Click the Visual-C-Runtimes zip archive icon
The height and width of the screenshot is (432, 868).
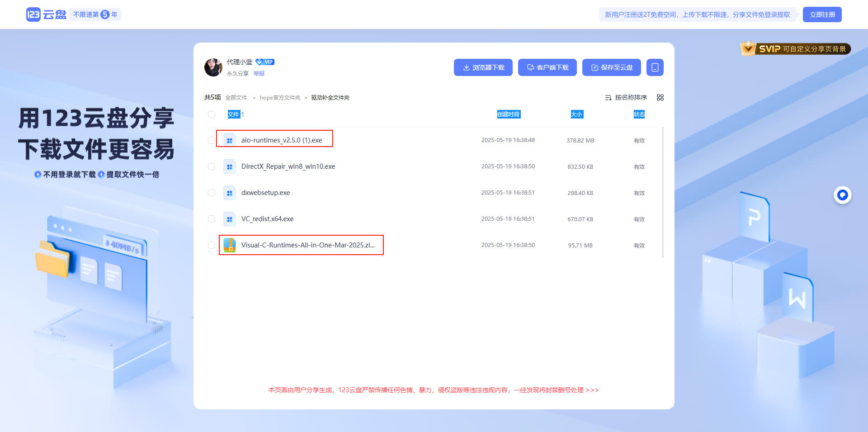click(x=230, y=245)
